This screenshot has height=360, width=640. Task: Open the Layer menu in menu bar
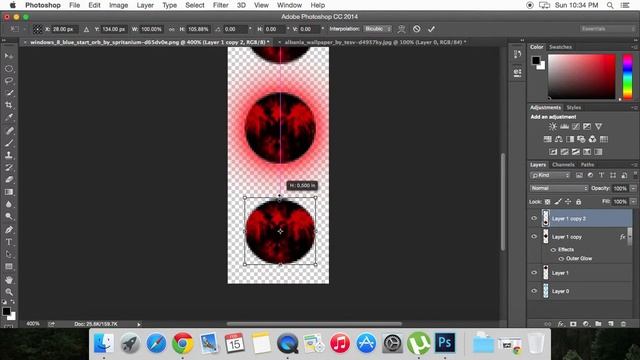pyautogui.click(x=145, y=5)
